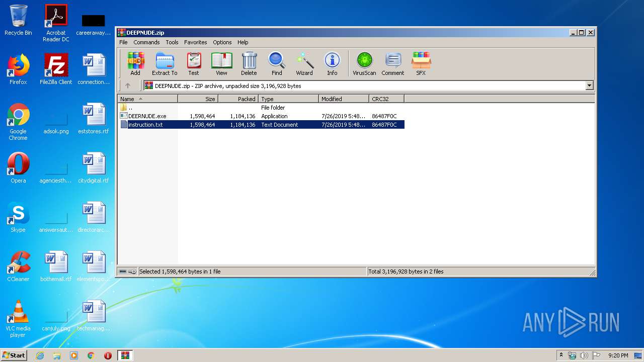Open the View toolbar button
Viewport: 644px width, 362px height.
[221, 64]
